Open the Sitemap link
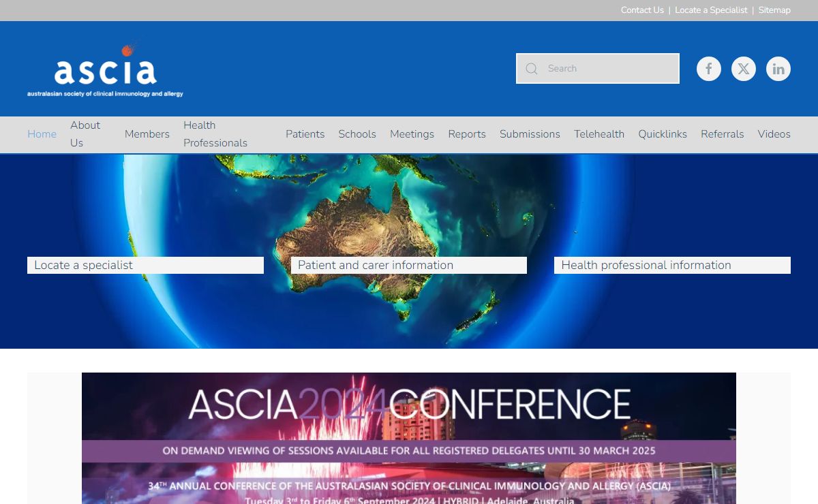 tap(774, 10)
